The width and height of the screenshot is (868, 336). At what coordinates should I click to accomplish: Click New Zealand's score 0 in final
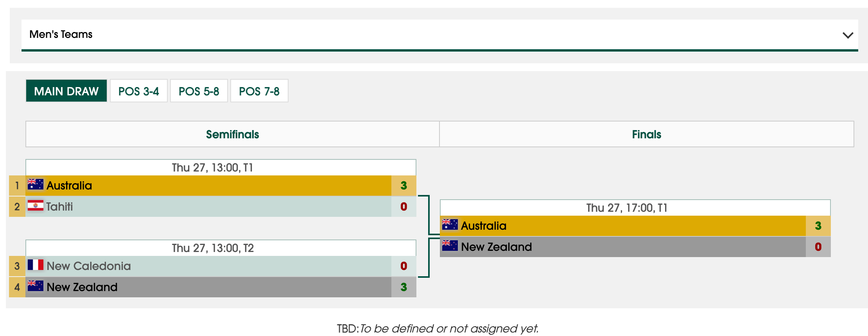[818, 247]
